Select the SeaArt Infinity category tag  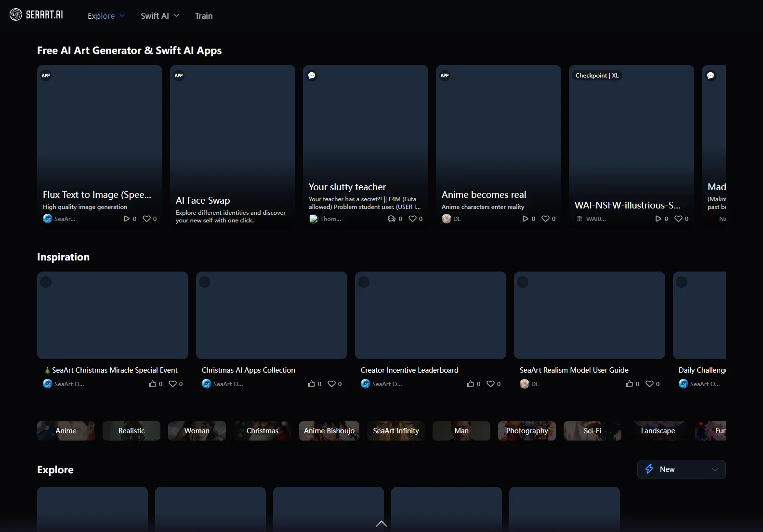point(396,431)
